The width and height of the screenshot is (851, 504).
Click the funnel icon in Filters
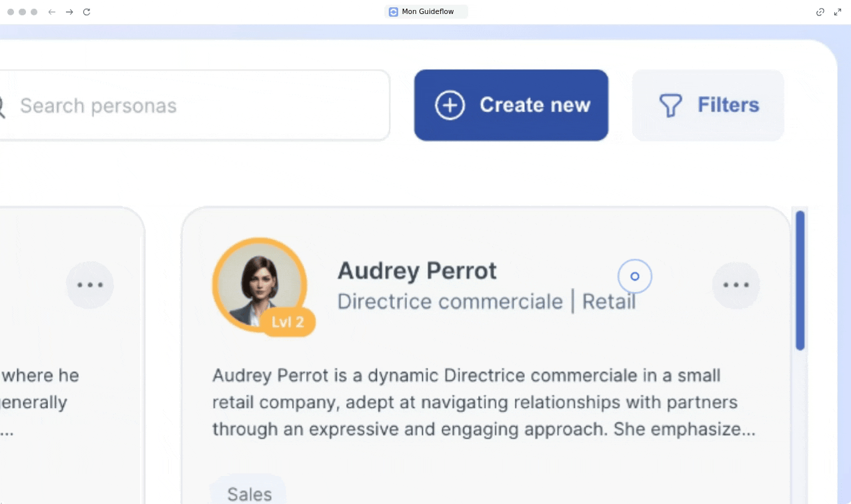(x=670, y=105)
